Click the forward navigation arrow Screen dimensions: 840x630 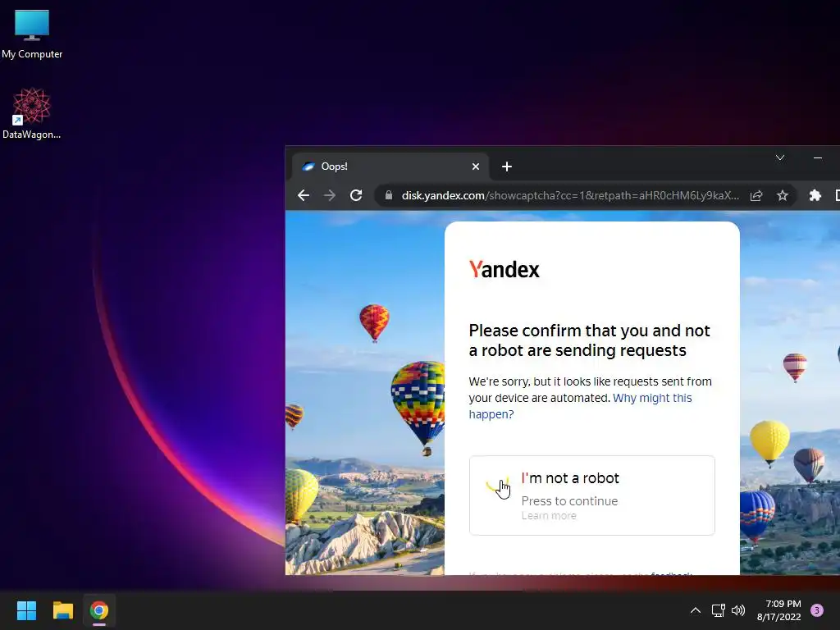330,195
